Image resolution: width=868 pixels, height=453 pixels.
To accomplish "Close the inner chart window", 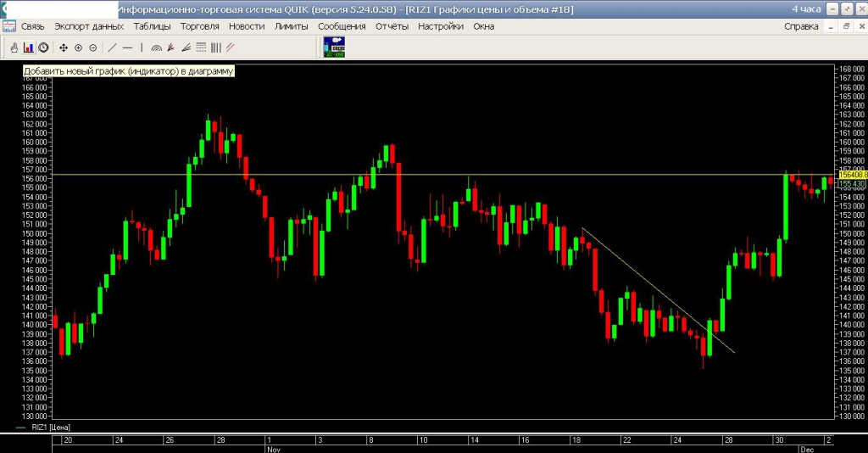I will coord(861,26).
